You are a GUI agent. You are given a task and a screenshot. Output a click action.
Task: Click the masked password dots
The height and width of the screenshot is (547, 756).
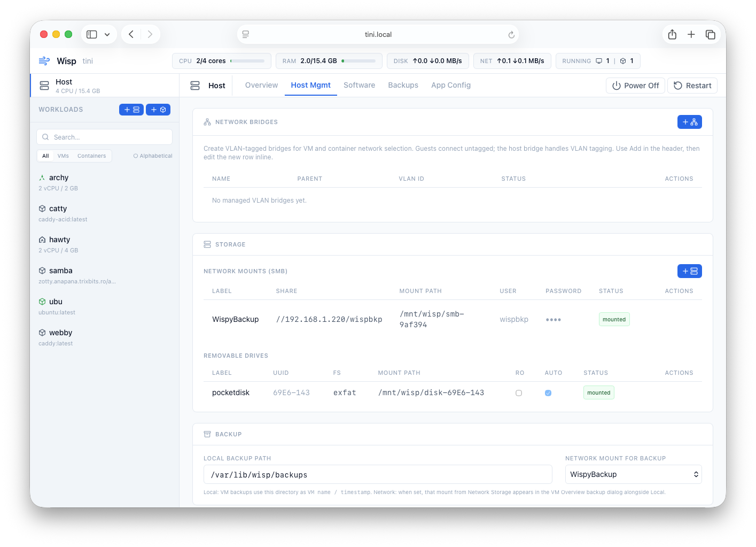554,320
